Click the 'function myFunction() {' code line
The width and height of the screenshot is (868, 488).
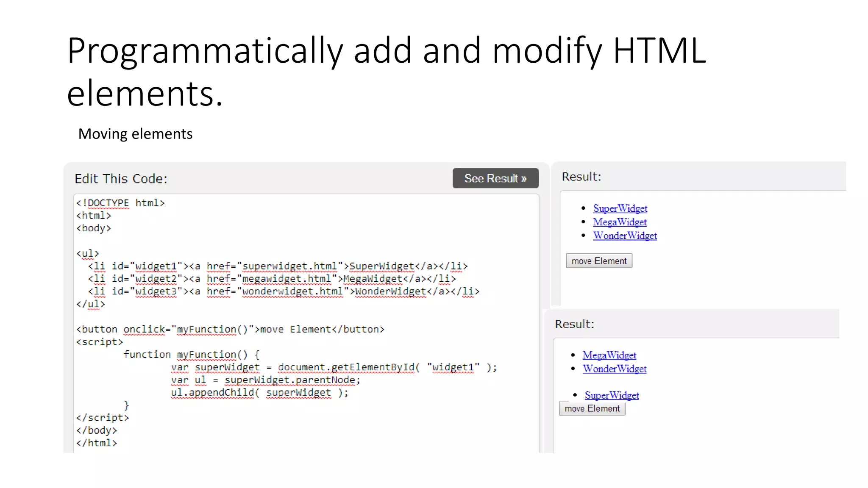(x=192, y=355)
